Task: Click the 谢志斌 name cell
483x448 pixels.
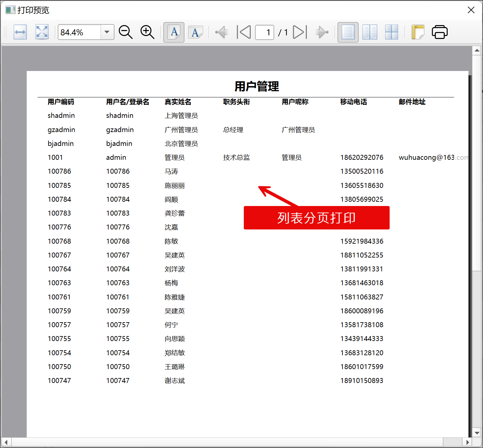Action: 175,381
